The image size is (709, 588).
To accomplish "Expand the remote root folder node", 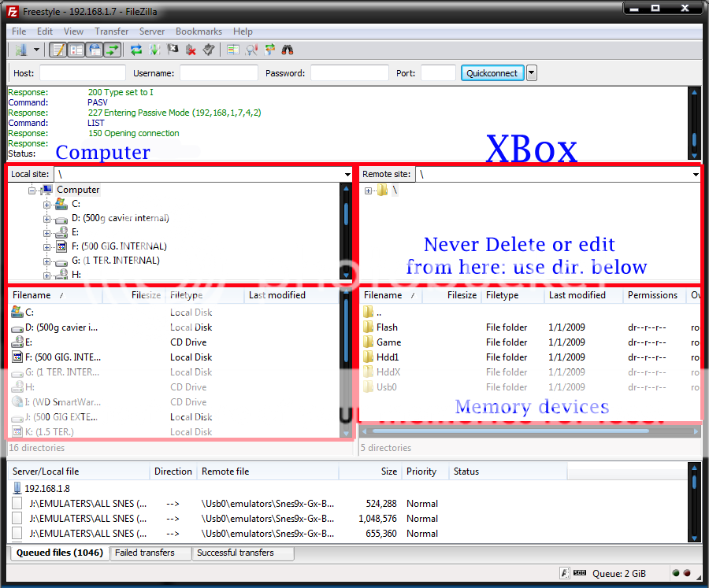I will click(x=368, y=190).
